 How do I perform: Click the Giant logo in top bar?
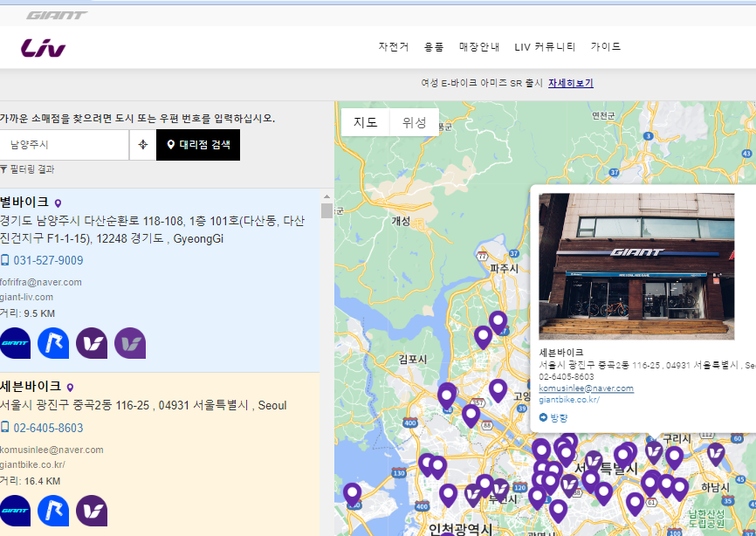pyautogui.click(x=57, y=16)
